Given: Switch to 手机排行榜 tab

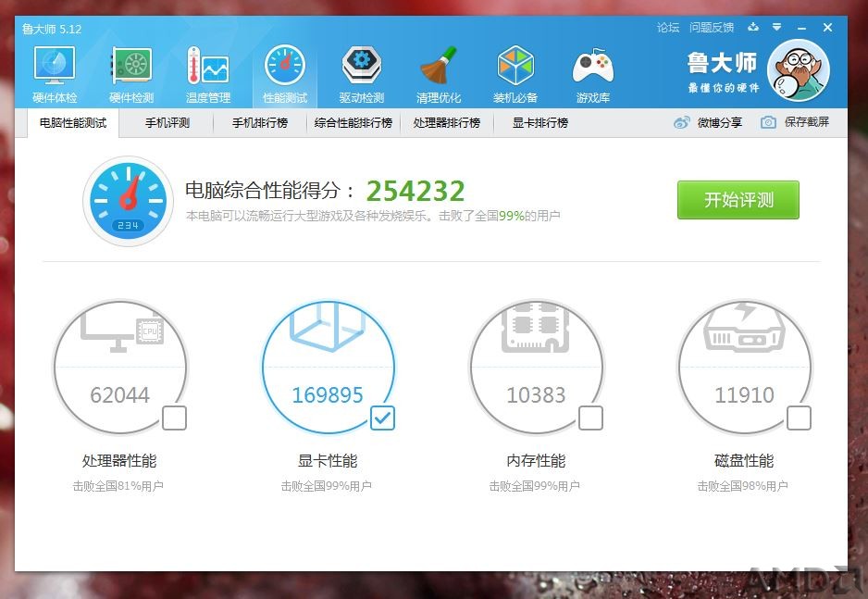Looking at the screenshot, I should pos(260,123).
